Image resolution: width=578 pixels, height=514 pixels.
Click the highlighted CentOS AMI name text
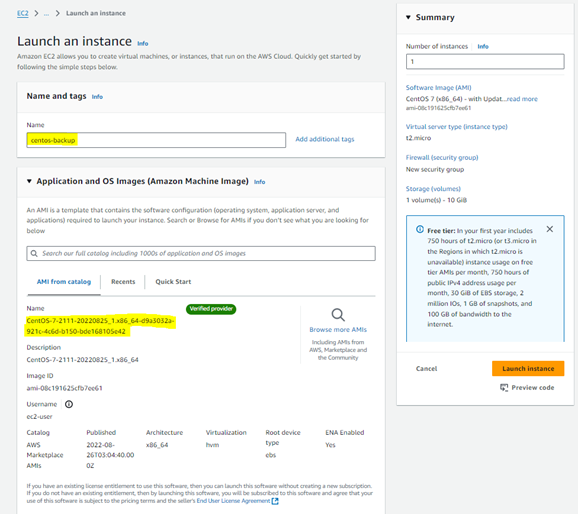pos(100,326)
